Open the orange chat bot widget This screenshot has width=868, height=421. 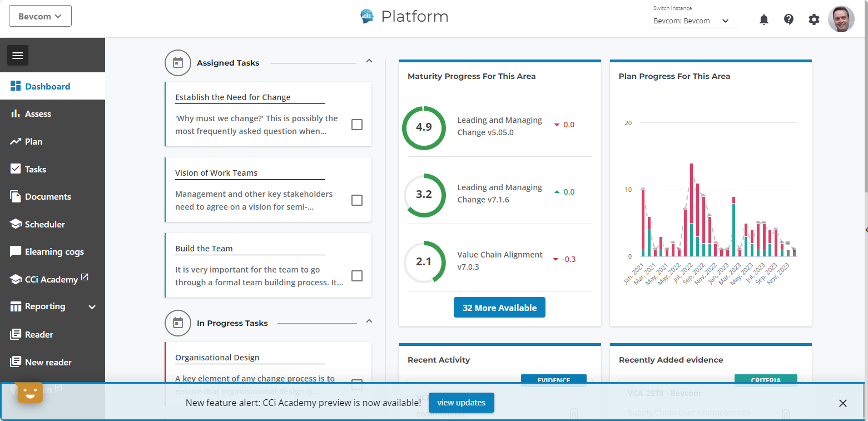coord(30,392)
